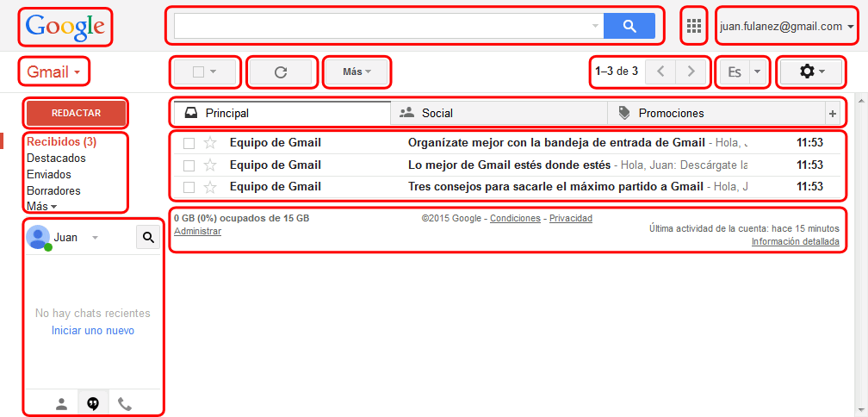Open the Condiciones link
Screen dimensions: 868x417
(515, 218)
